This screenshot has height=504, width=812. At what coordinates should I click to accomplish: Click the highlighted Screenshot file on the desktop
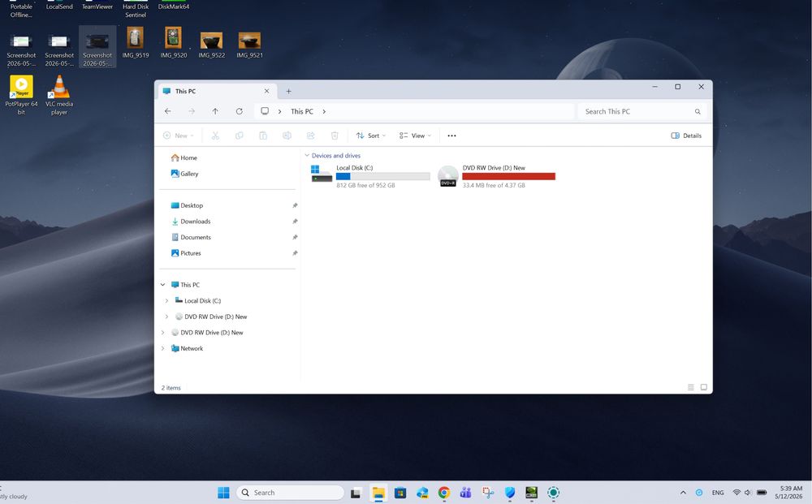[x=97, y=47]
